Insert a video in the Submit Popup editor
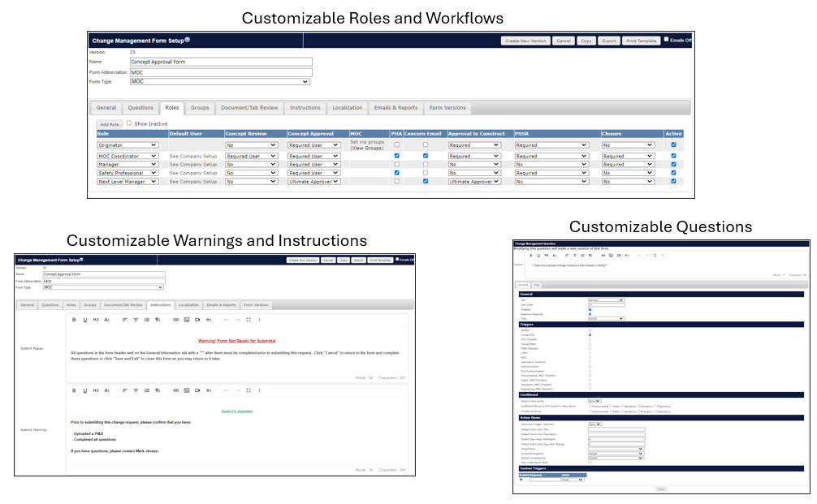The image size is (817, 504). coord(197,320)
